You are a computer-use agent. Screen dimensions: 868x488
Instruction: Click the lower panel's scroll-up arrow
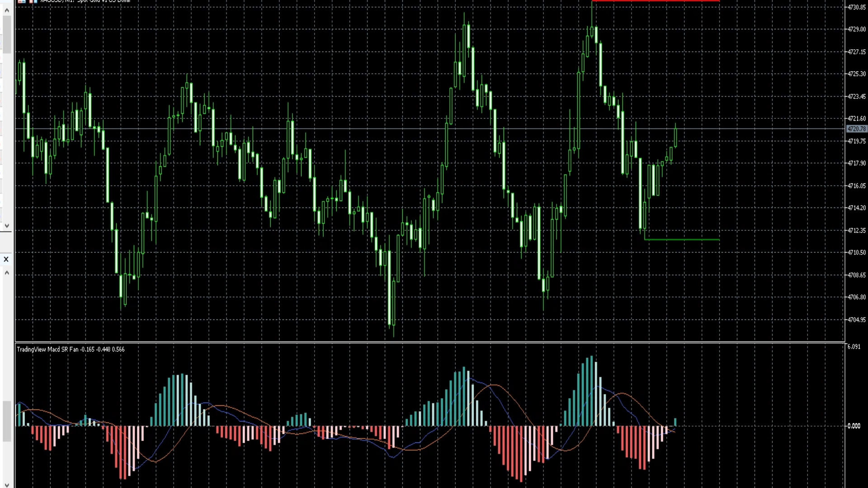coord(6,272)
